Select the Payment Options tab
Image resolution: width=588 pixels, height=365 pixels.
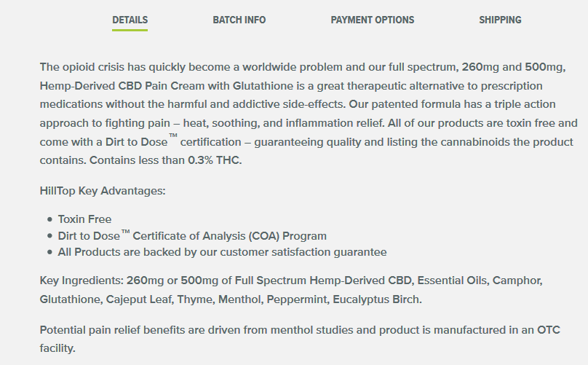(372, 20)
